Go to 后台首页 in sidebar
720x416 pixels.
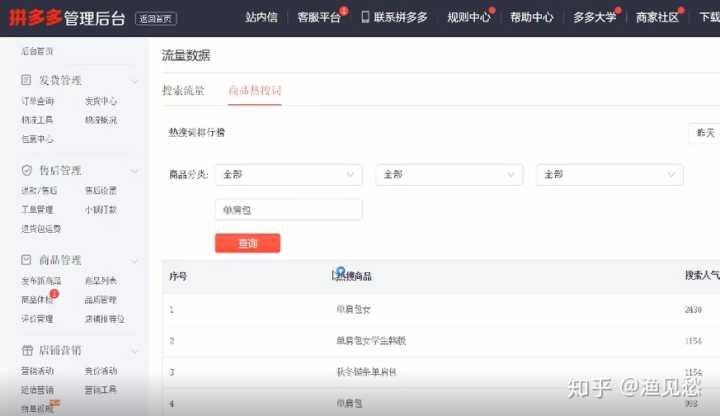(x=37, y=51)
